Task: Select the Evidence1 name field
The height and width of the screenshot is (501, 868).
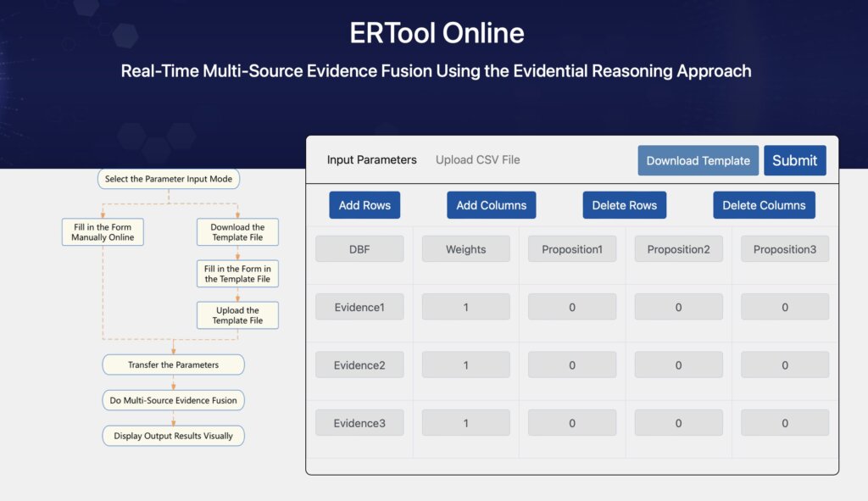Action: 359,306
